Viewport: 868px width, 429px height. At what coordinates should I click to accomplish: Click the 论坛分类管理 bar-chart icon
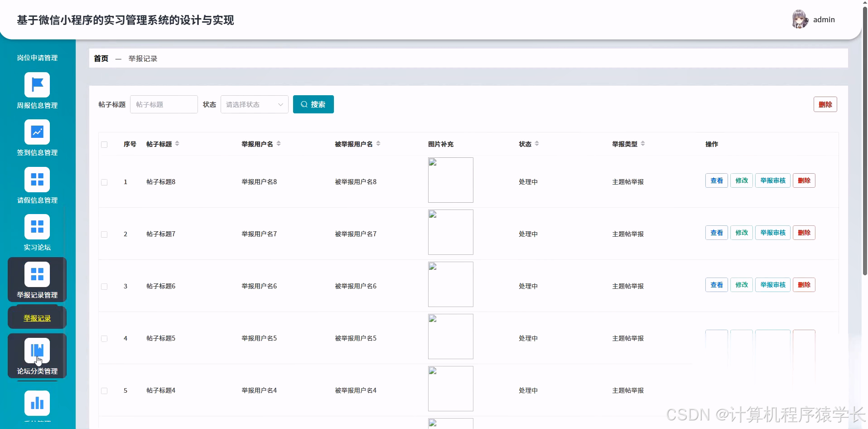point(37,350)
